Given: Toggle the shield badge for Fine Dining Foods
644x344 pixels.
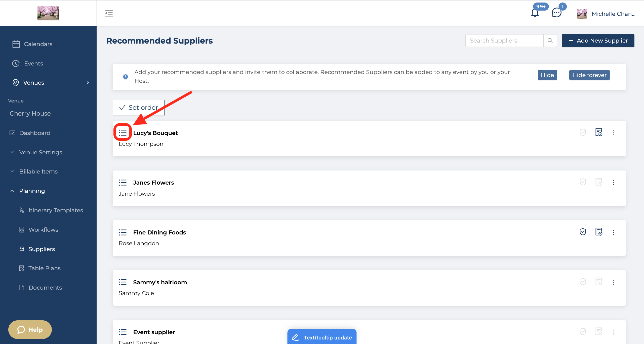Looking at the screenshot, I should coord(583,232).
